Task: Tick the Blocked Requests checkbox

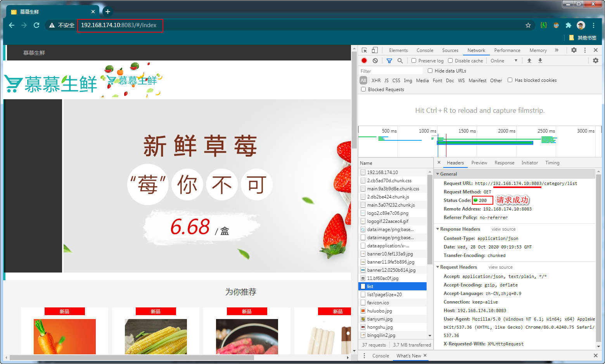Action: [363, 89]
